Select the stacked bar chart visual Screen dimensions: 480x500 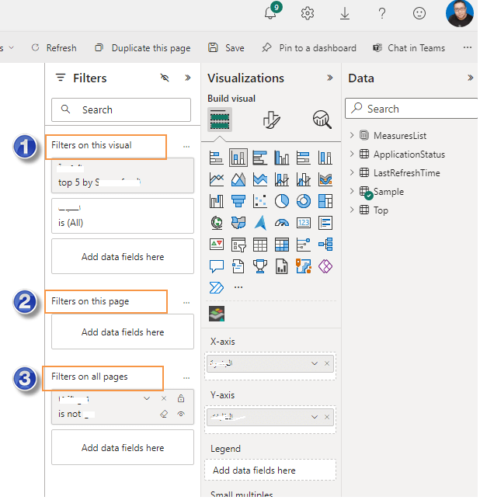pyautogui.click(x=216, y=158)
